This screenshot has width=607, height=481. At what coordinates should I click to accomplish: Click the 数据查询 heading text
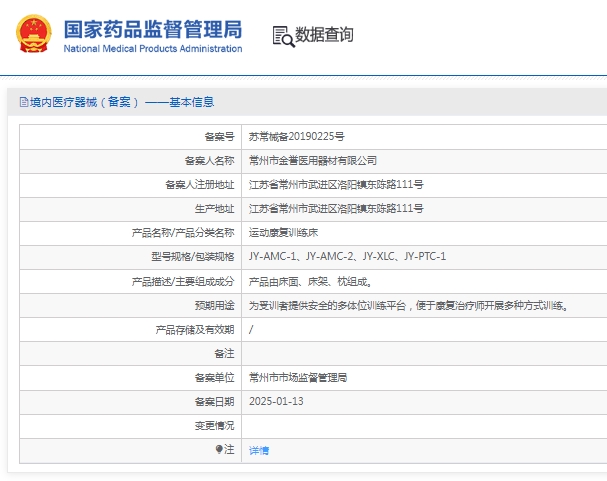tap(324, 34)
